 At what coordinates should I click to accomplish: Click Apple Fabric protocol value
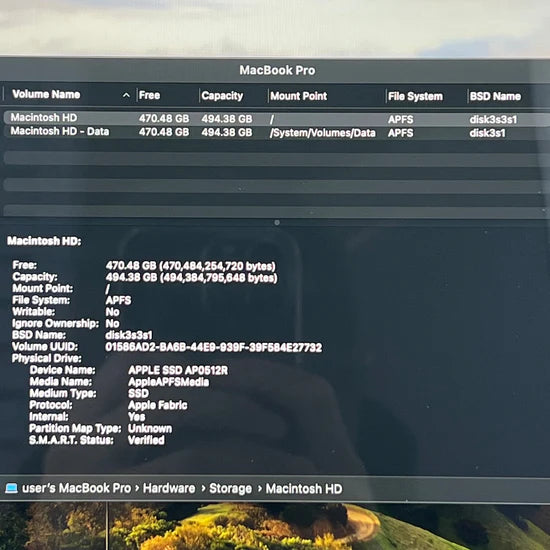click(x=157, y=405)
